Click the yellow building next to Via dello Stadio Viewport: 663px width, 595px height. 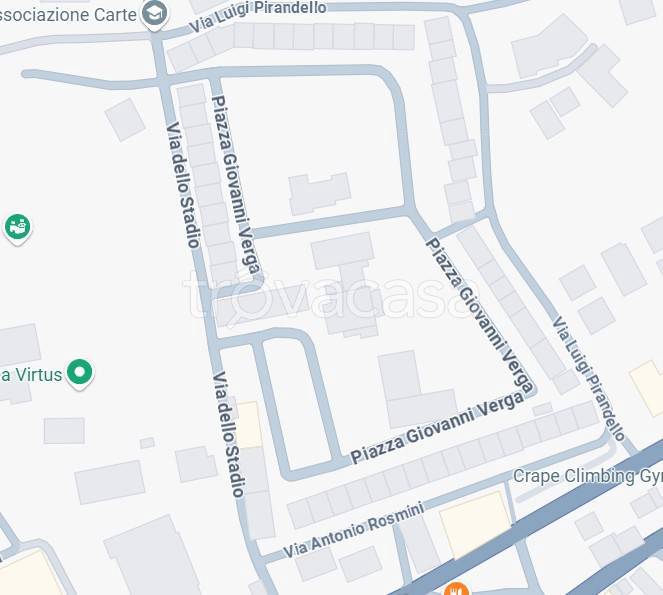click(249, 425)
